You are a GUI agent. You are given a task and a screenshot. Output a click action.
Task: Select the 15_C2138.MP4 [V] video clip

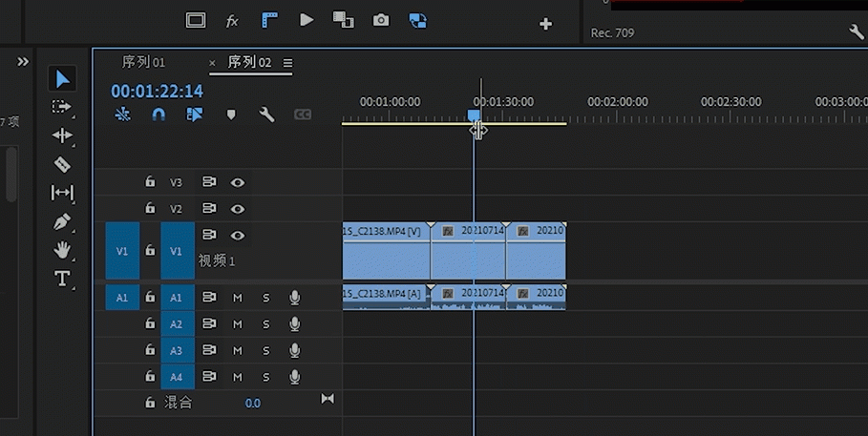pos(387,251)
